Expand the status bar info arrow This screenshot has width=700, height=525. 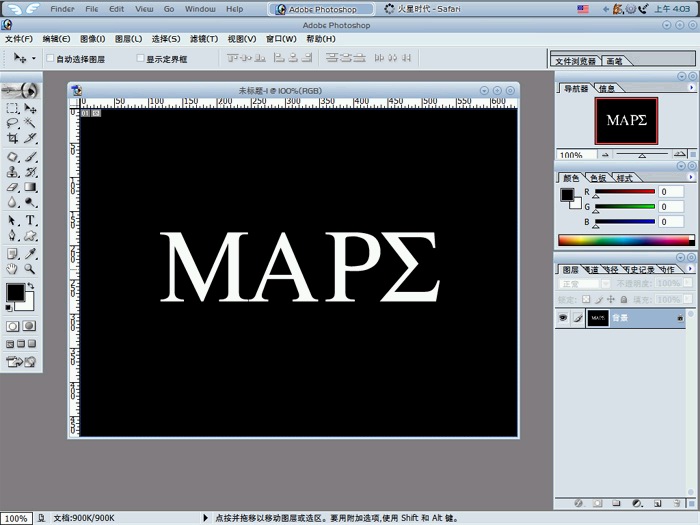(206, 518)
